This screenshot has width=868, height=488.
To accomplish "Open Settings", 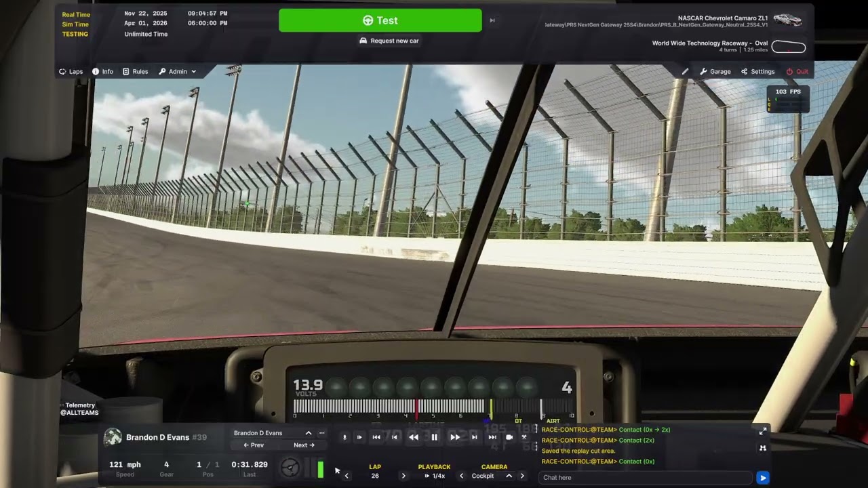I will (757, 71).
